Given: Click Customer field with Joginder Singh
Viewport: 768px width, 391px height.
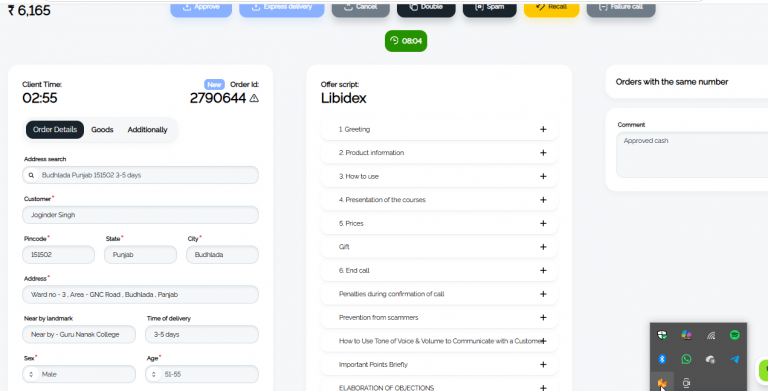Looking at the screenshot, I should [x=141, y=215].
